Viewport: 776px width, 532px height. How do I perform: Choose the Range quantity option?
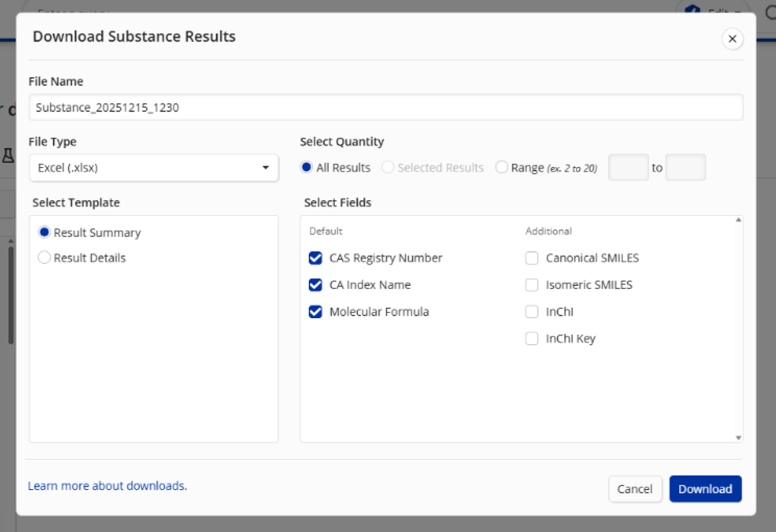[501, 168]
